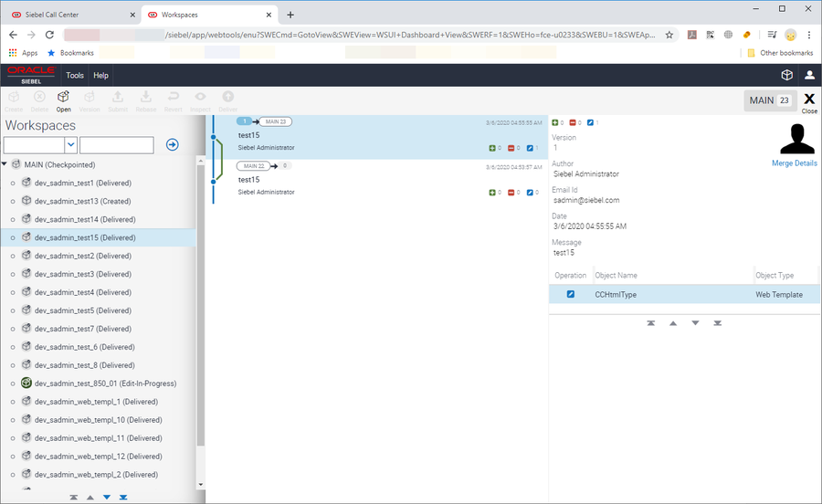Open the Help menu

100,76
